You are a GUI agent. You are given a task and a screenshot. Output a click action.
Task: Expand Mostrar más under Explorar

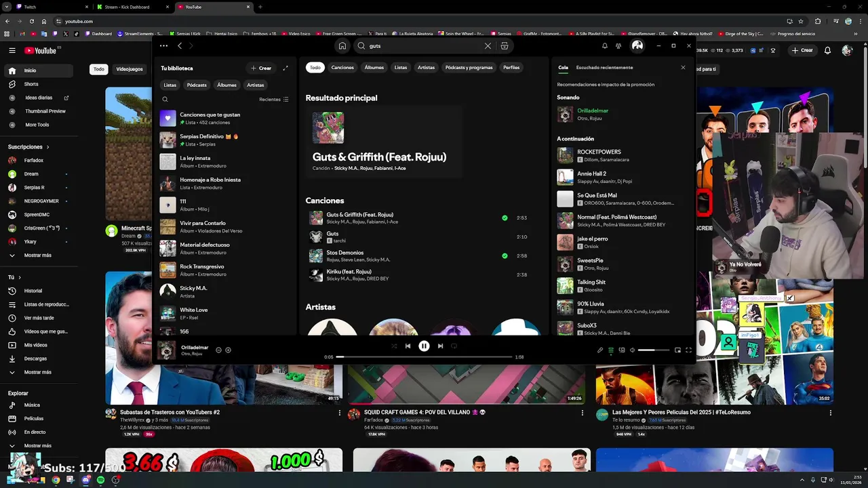39,446
